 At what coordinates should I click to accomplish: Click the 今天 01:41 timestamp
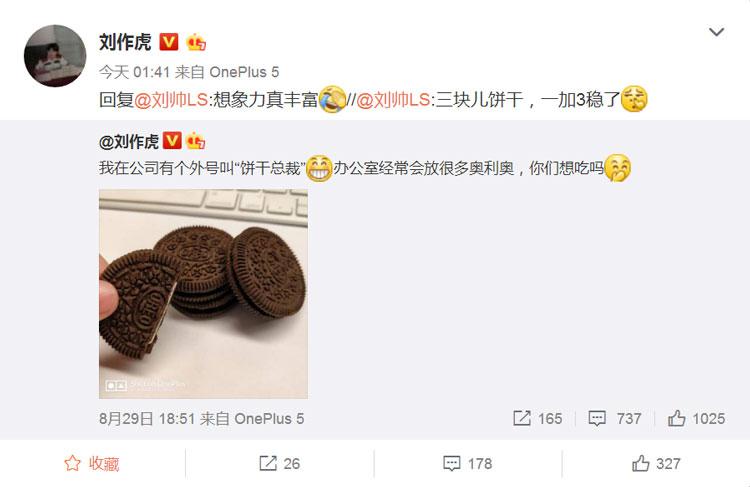pyautogui.click(x=134, y=72)
